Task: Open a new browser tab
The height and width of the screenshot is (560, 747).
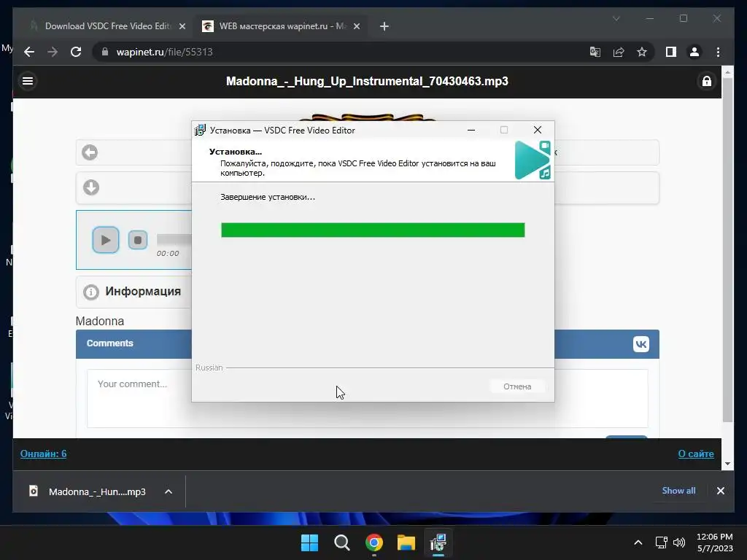Action: pos(384,26)
